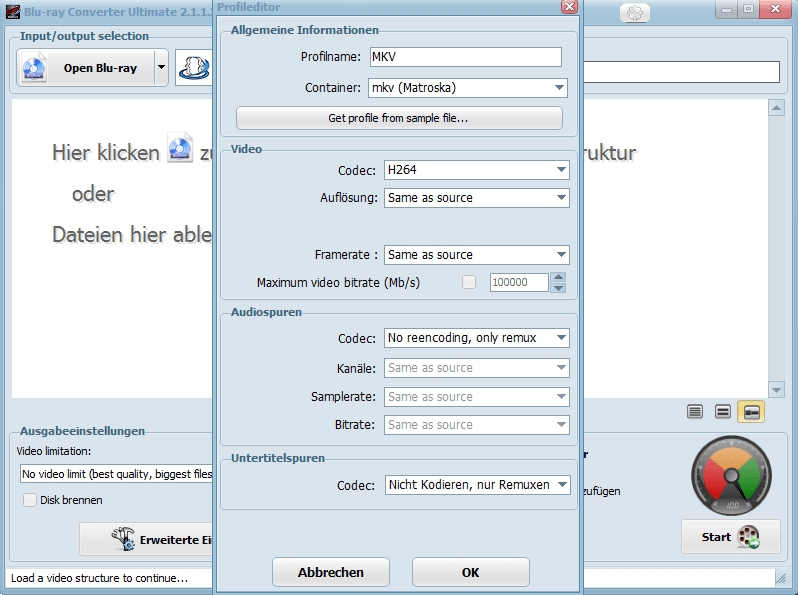Click the speed gauge dial
The height and width of the screenshot is (595, 798).
[x=731, y=476]
